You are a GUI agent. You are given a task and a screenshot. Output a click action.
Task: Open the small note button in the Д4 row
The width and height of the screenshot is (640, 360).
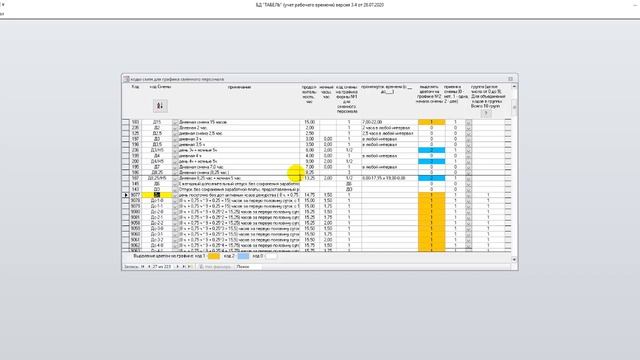click(x=176, y=156)
